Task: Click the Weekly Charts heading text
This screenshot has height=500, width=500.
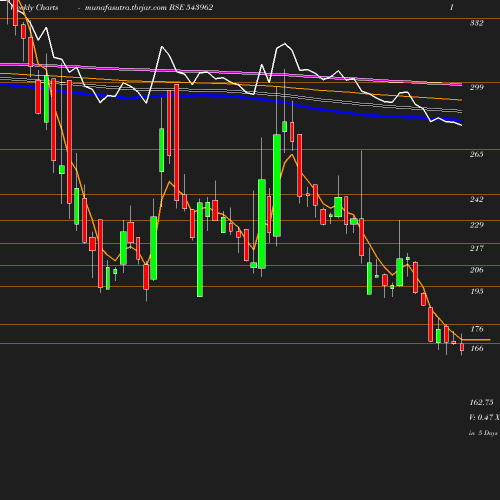Action: (x=34, y=7)
